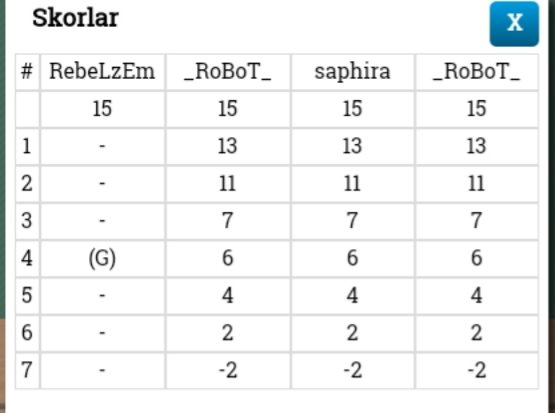The width and height of the screenshot is (555, 413).
Task: Click the first _RoBoT_ column header
Action: click(x=228, y=72)
